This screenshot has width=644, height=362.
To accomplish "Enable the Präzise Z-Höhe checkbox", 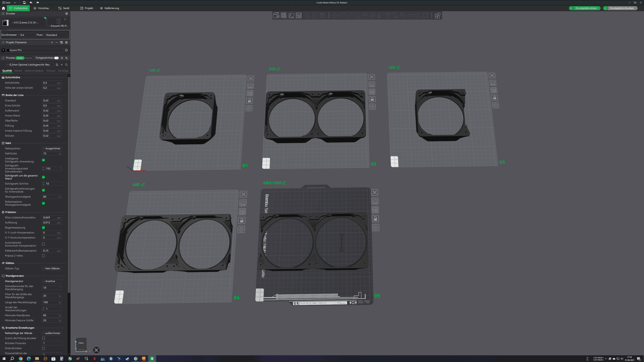I will click(43, 256).
